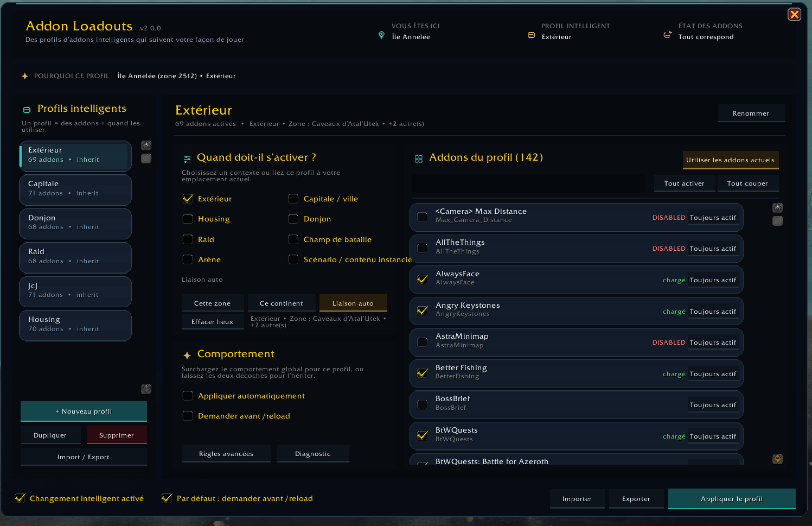Click the location pin icon near Île Annelée
The width and height of the screenshot is (812, 526).
pyautogui.click(x=381, y=35)
